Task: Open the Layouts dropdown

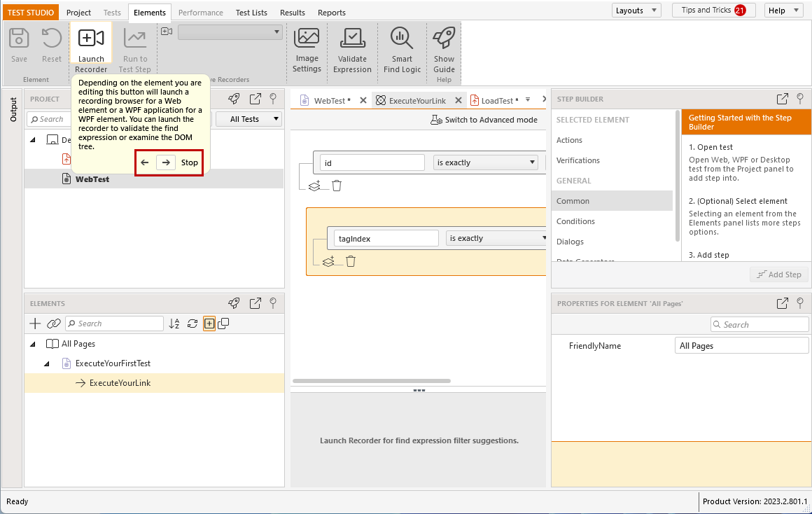Action: click(636, 11)
